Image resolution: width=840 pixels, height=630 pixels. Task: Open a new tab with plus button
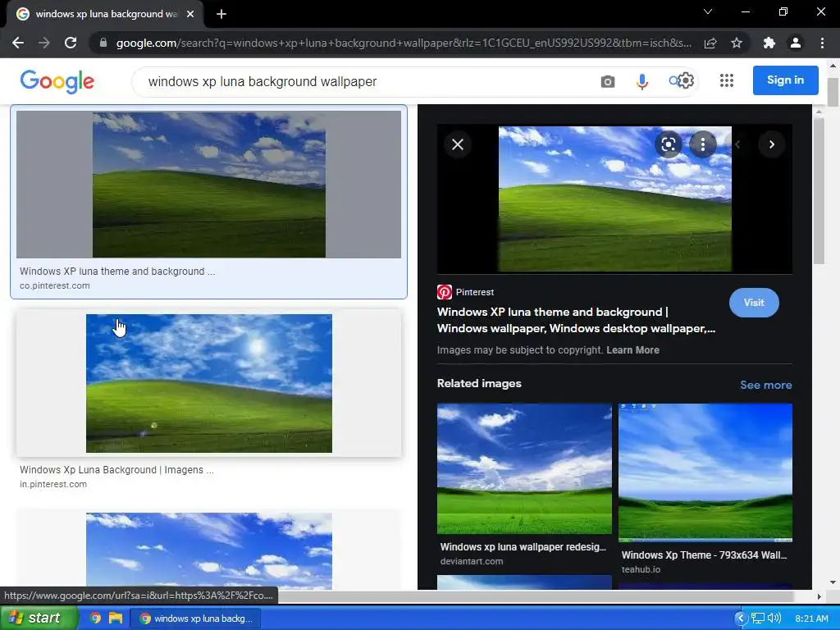click(221, 14)
